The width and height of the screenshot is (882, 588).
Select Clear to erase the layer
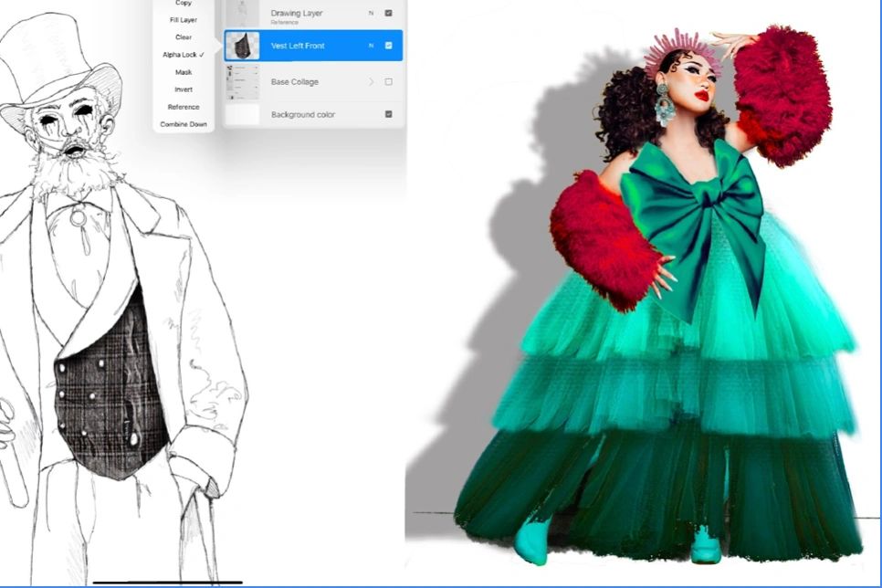[x=184, y=37]
